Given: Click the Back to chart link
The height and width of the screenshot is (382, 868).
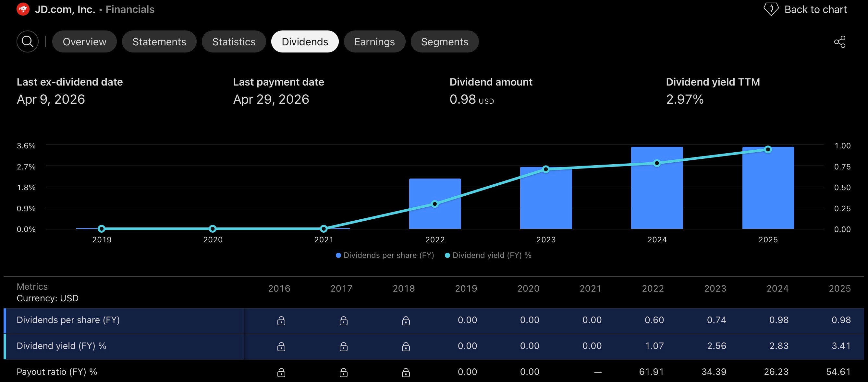Looking at the screenshot, I should (815, 9).
